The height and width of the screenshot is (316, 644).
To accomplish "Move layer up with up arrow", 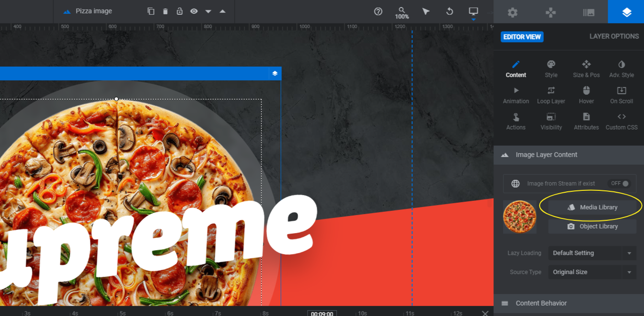I will pos(222,11).
